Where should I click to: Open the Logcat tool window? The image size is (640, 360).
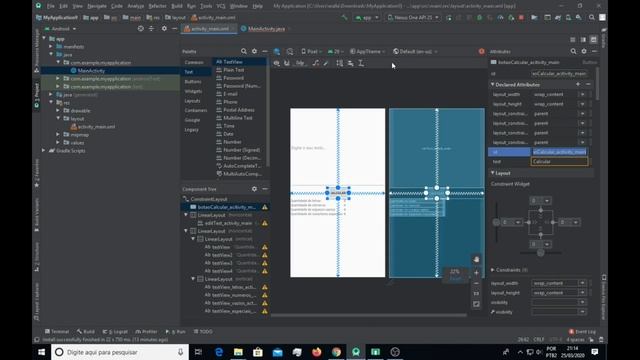115,331
